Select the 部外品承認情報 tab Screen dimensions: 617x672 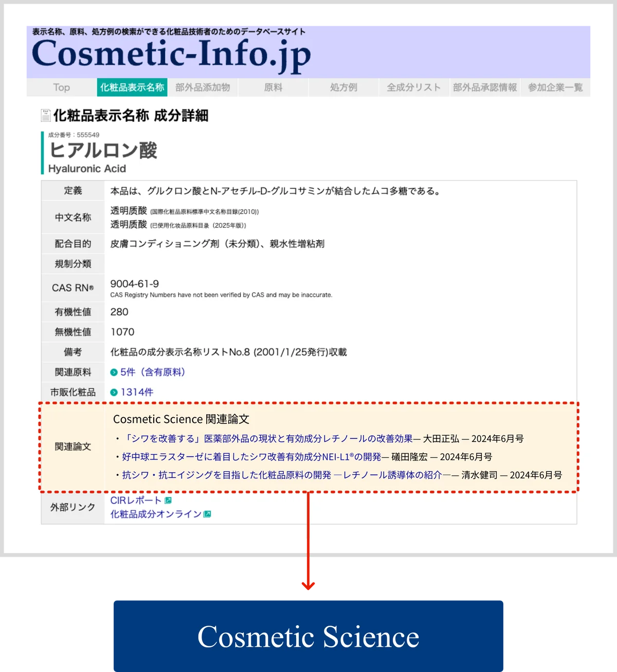pos(485,87)
